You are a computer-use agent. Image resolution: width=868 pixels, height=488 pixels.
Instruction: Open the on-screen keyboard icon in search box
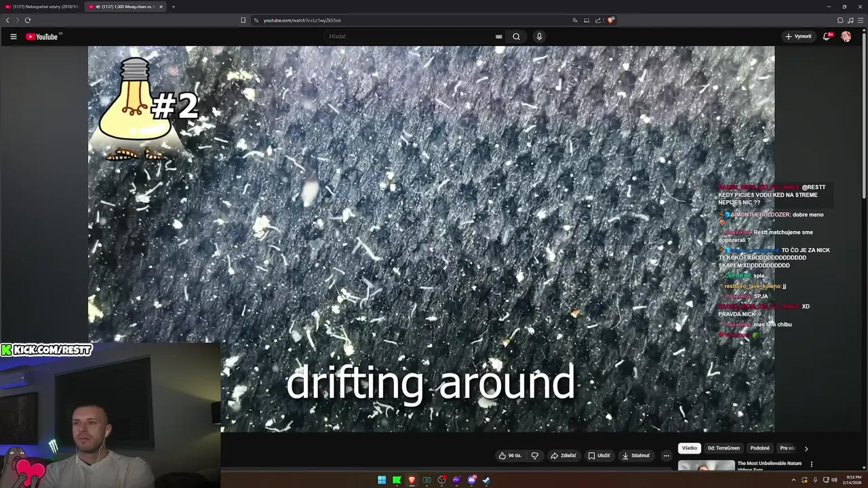click(x=499, y=37)
